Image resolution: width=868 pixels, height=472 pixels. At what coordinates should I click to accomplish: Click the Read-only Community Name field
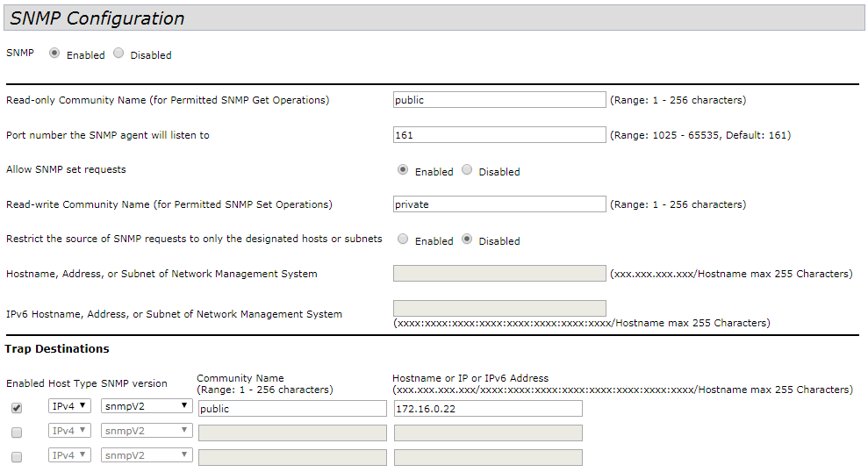click(499, 100)
